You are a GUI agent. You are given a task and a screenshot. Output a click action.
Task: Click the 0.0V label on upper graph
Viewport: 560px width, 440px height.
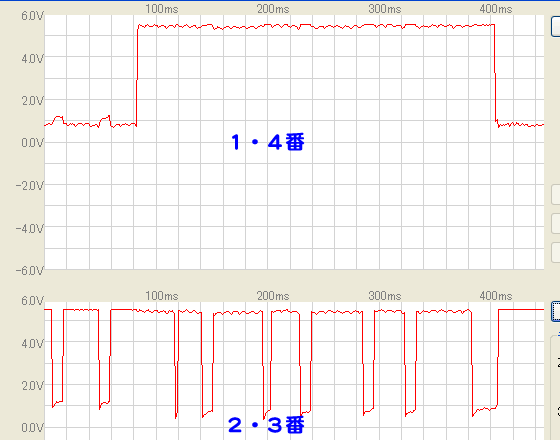click(x=32, y=143)
